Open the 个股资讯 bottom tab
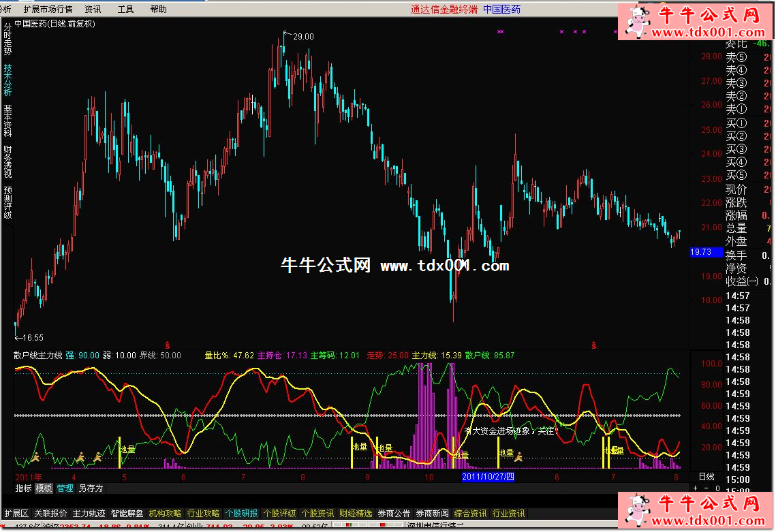776x532 pixels. [317, 513]
